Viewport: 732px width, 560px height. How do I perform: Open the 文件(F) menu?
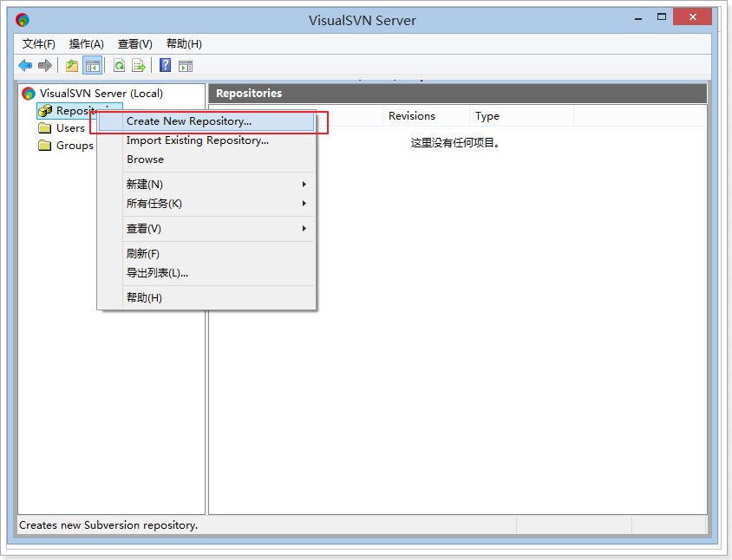[x=39, y=44]
